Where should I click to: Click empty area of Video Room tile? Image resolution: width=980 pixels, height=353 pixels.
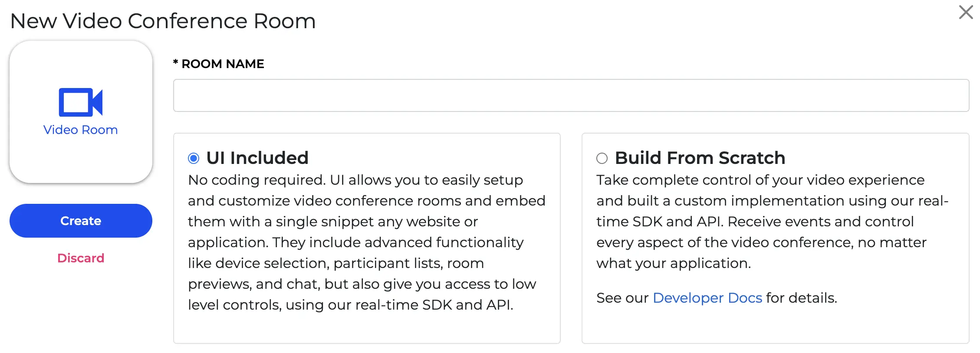coord(81,160)
